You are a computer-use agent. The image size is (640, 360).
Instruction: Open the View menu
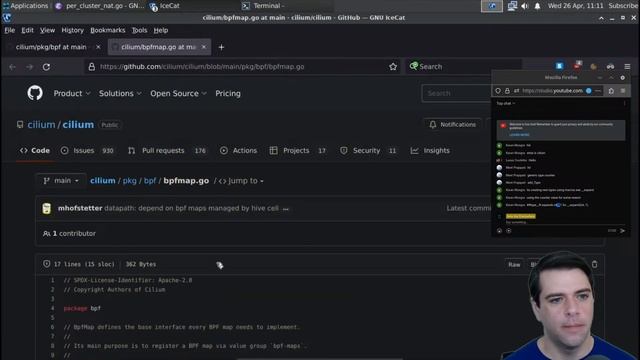47,30
